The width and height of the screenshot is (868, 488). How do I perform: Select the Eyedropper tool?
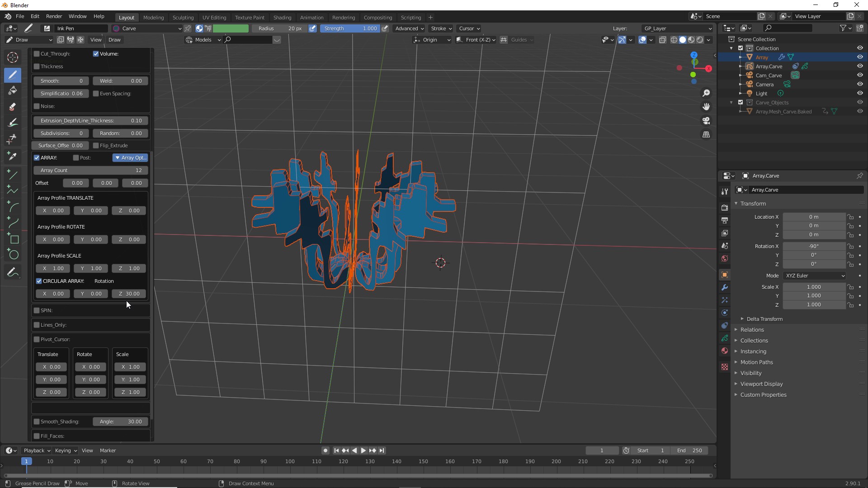tap(13, 156)
